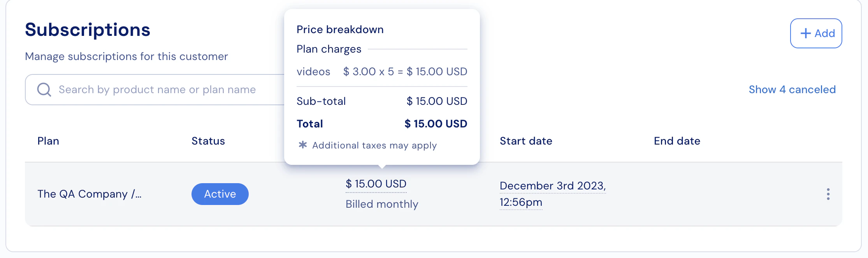
Task: Click the plus icon in Add button
Action: coord(805,34)
